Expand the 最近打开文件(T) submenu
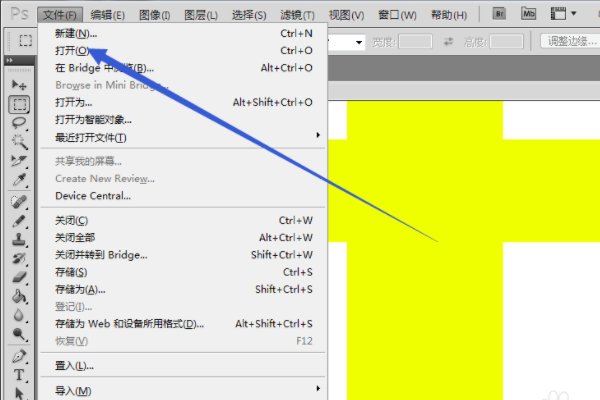This screenshot has width=600, height=400. click(183, 137)
